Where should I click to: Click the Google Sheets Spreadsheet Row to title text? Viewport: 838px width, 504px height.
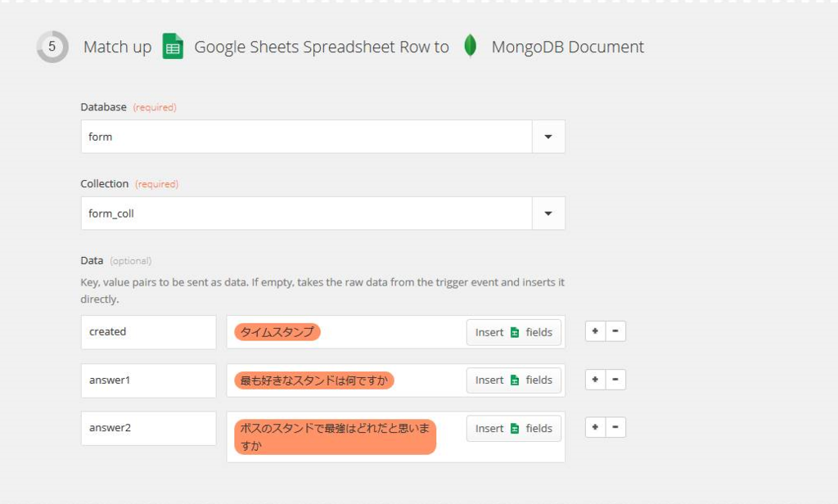322,47
